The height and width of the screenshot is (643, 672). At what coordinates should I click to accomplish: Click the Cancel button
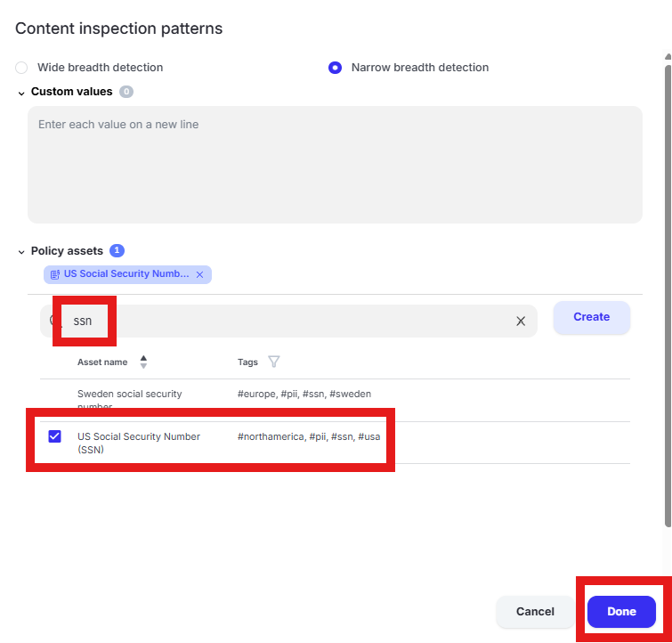pyautogui.click(x=535, y=611)
